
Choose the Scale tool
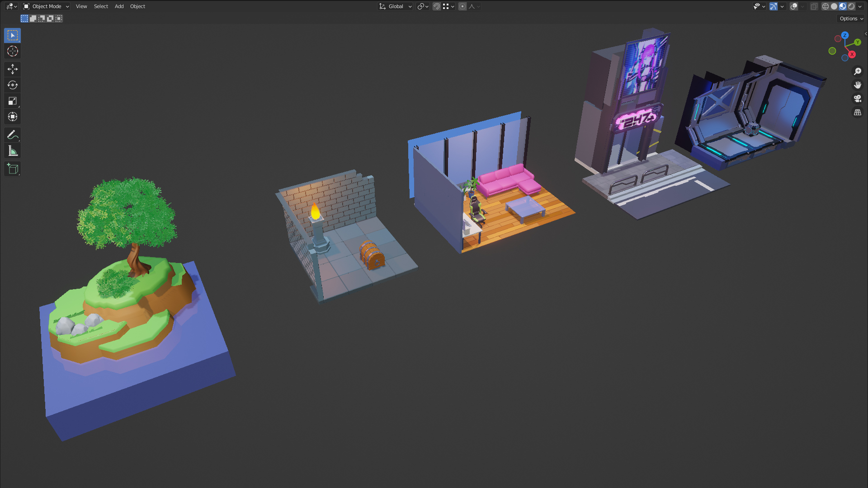coord(13,101)
